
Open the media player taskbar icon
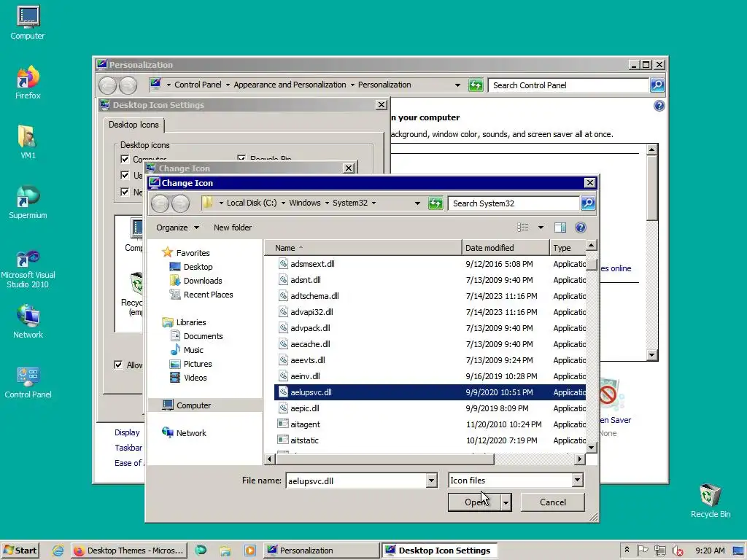point(249,551)
